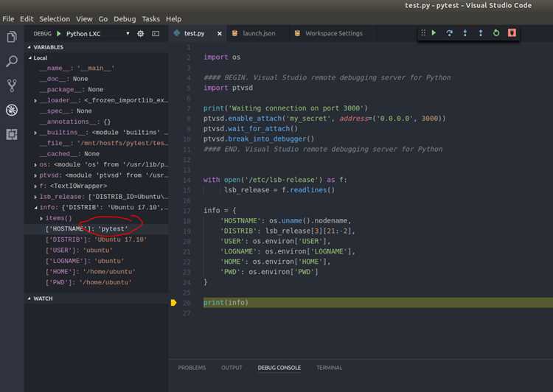The width and height of the screenshot is (553, 392).
Task: Select the __spec__: None variable
Action: pos(96,111)
